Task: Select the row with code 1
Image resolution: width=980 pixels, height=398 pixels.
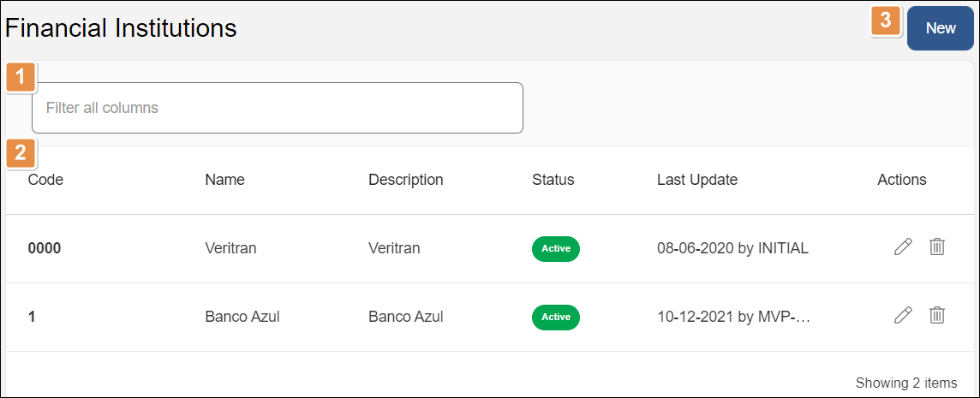Action: click(x=32, y=317)
